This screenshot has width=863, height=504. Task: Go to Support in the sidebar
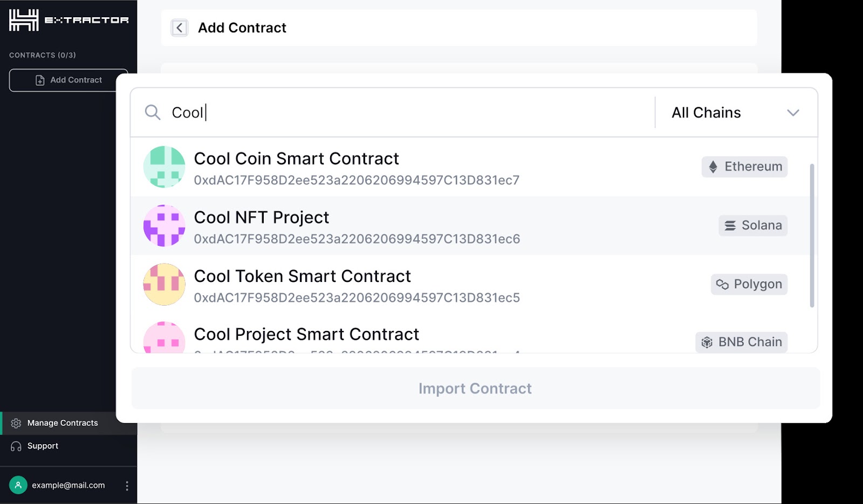(x=43, y=446)
